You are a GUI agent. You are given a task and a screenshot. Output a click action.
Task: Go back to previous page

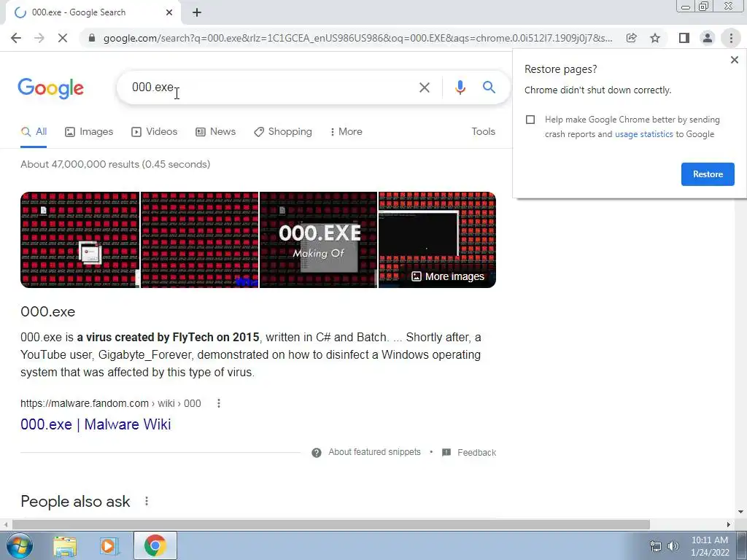click(16, 38)
